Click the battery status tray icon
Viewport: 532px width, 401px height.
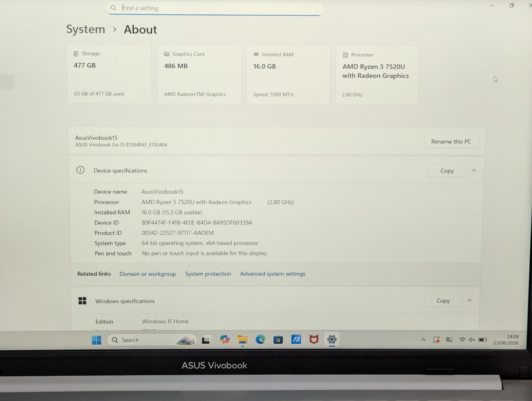coord(483,340)
